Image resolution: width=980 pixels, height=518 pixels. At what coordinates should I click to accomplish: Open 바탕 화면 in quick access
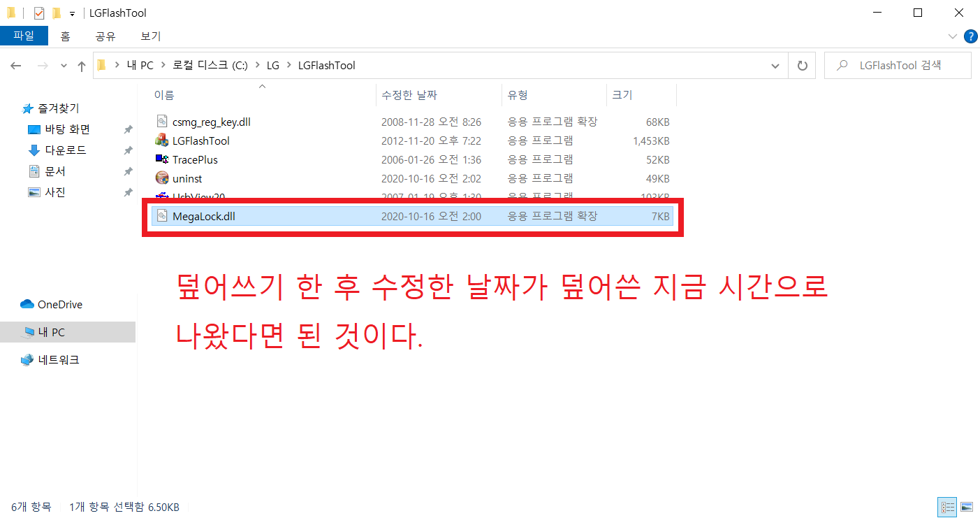pos(67,129)
